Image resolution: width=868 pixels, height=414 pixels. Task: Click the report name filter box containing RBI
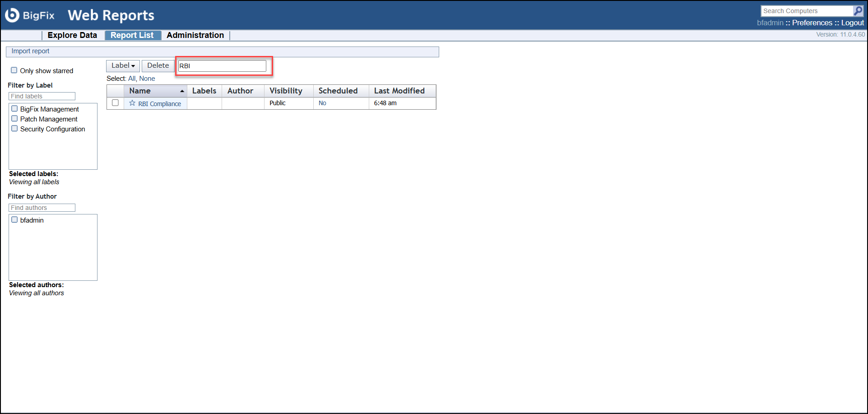pos(222,65)
